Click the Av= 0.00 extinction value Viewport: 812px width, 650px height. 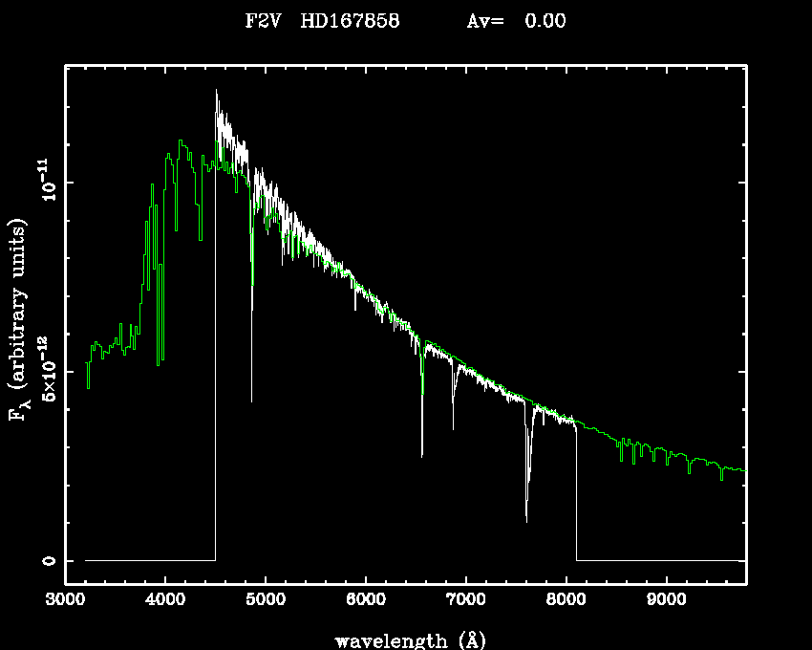[x=516, y=21]
